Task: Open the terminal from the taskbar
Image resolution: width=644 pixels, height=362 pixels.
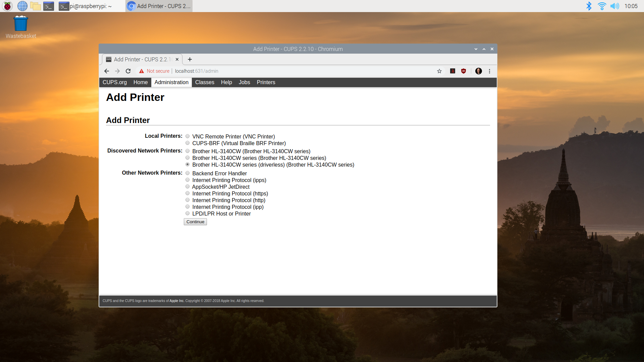Action: [49, 6]
